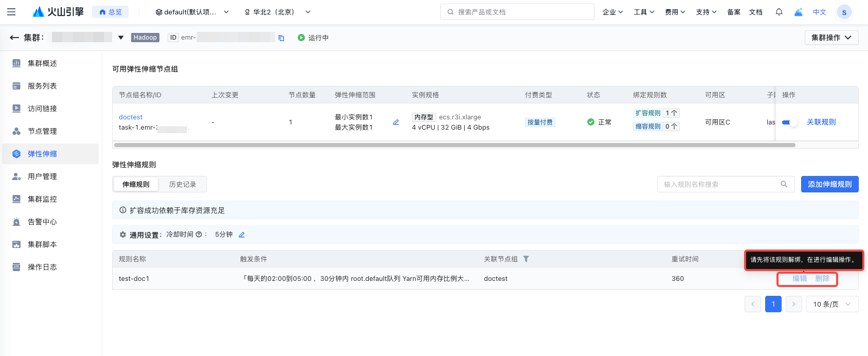Click the 访问链接 sidebar icon

click(16, 109)
